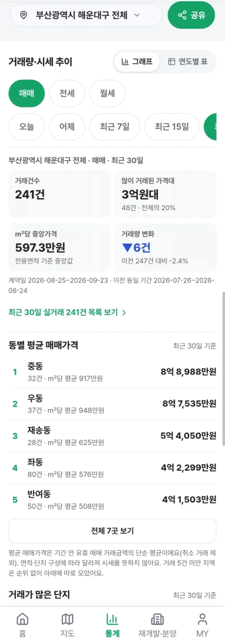
Task: Select the 통계 statistics chart icon
Action: coord(112,619)
